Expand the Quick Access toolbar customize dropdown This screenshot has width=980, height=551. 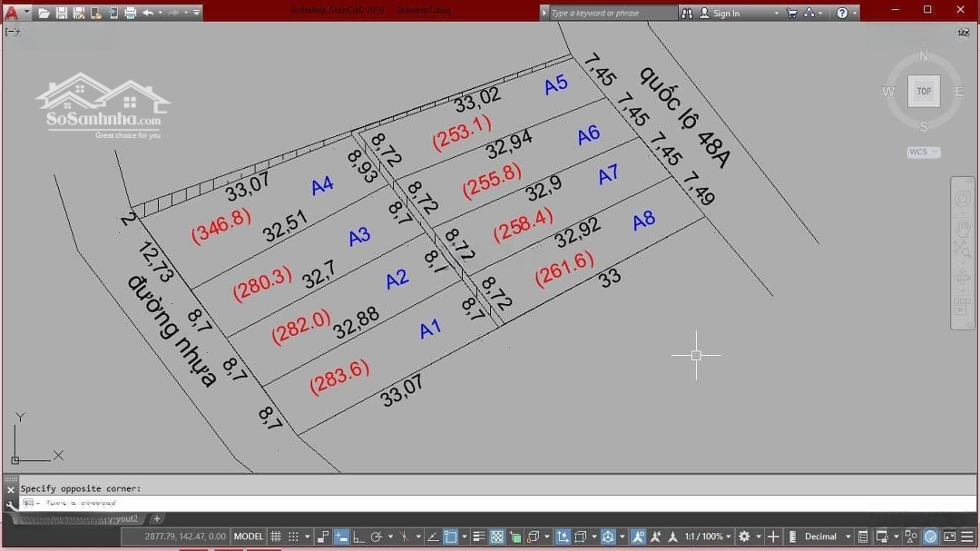tap(196, 13)
